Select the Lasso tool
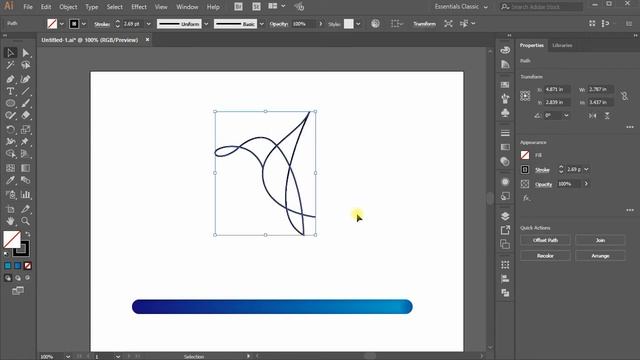 [25, 65]
